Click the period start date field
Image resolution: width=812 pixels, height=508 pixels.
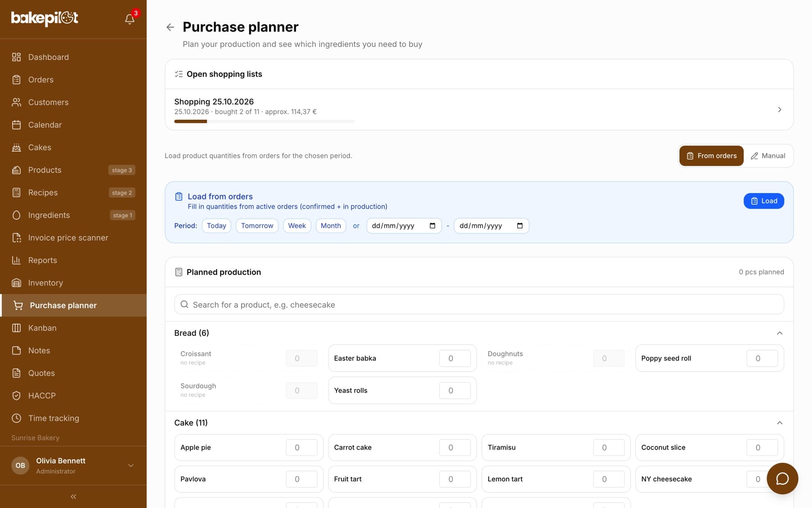(404, 226)
